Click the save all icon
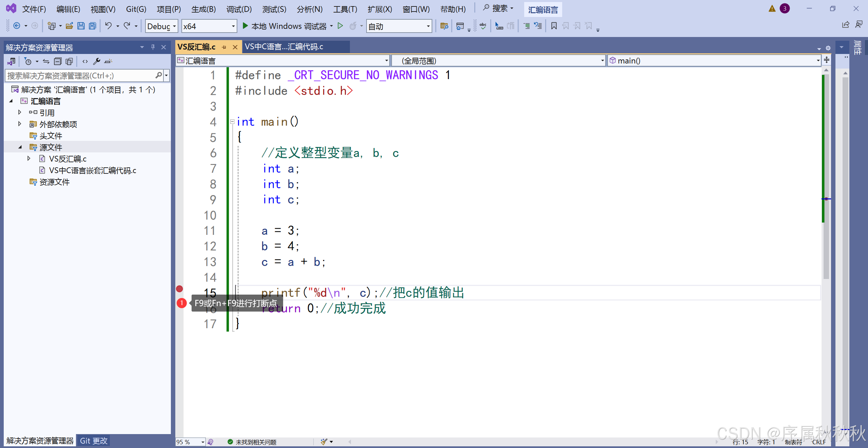The height and width of the screenshot is (448, 868). [93, 26]
